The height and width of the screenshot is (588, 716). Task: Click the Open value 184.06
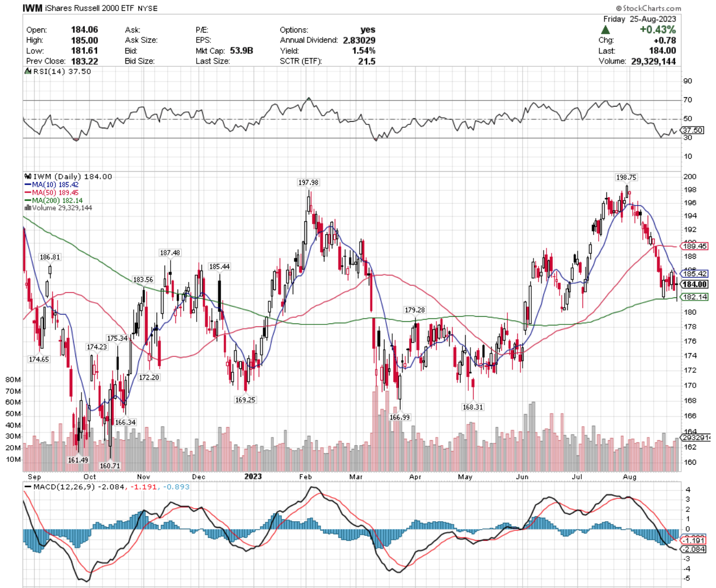click(x=85, y=30)
